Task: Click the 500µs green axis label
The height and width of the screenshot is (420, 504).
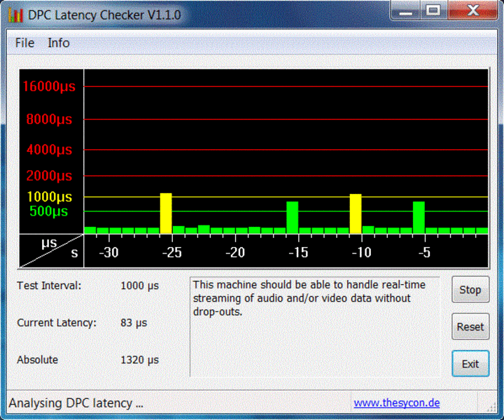Action: point(48,211)
